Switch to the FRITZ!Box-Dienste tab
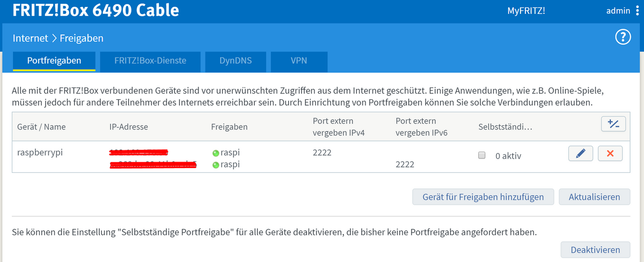Viewport: 644px width, 262px height. point(150,61)
